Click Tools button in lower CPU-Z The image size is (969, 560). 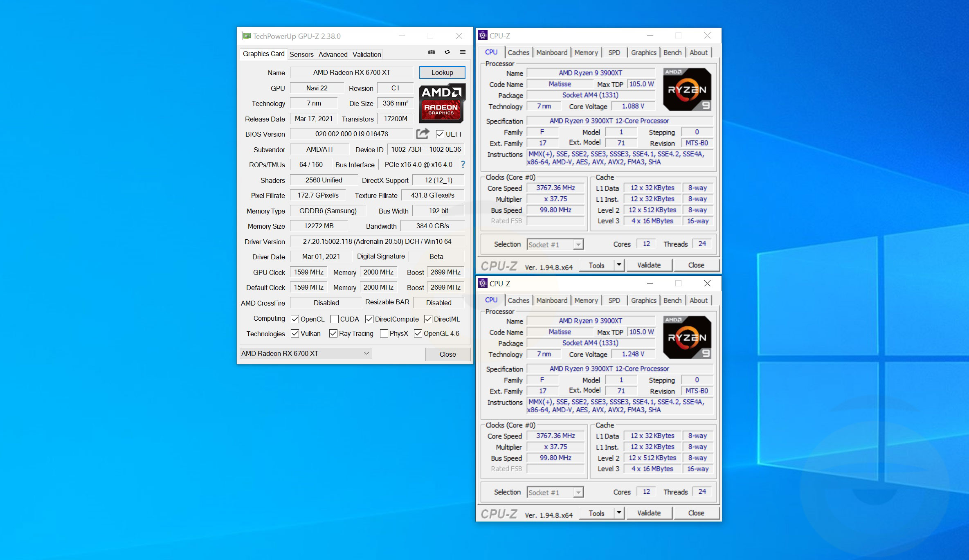(x=596, y=513)
